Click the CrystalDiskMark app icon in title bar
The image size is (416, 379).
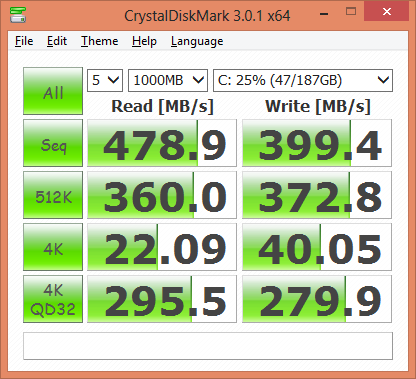tap(18, 15)
